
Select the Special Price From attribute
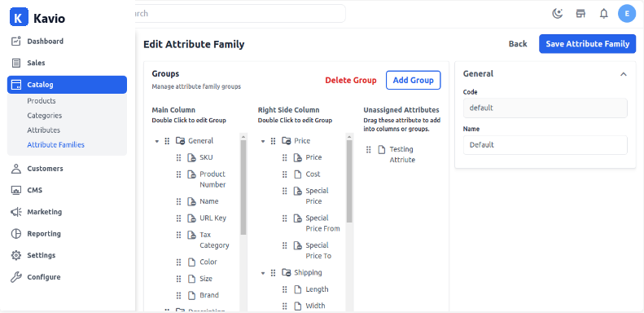coord(323,223)
